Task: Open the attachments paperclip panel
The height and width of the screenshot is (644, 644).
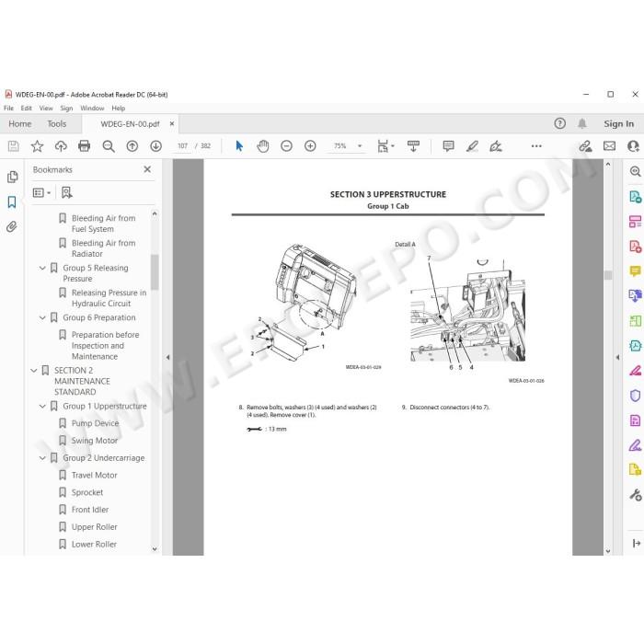Action: coord(12,226)
